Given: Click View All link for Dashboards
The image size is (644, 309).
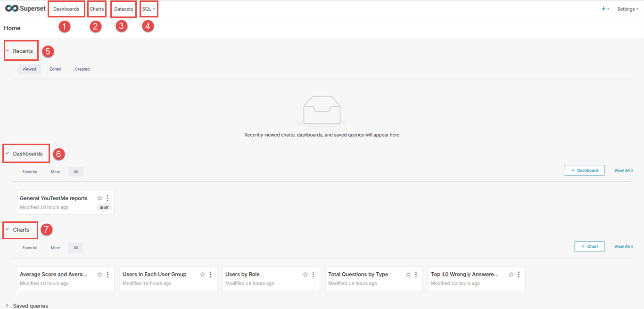Looking at the screenshot, I should click(624, 171).
